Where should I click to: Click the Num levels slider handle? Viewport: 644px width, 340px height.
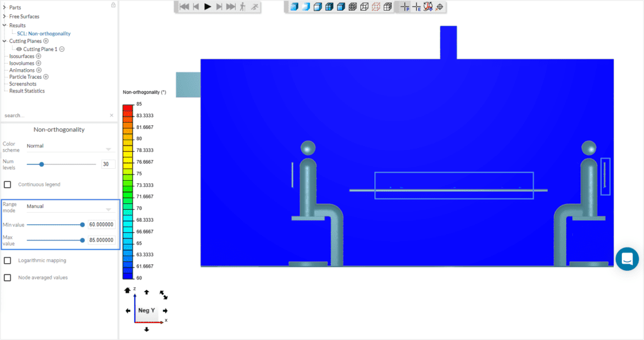[x=42, y=164]
